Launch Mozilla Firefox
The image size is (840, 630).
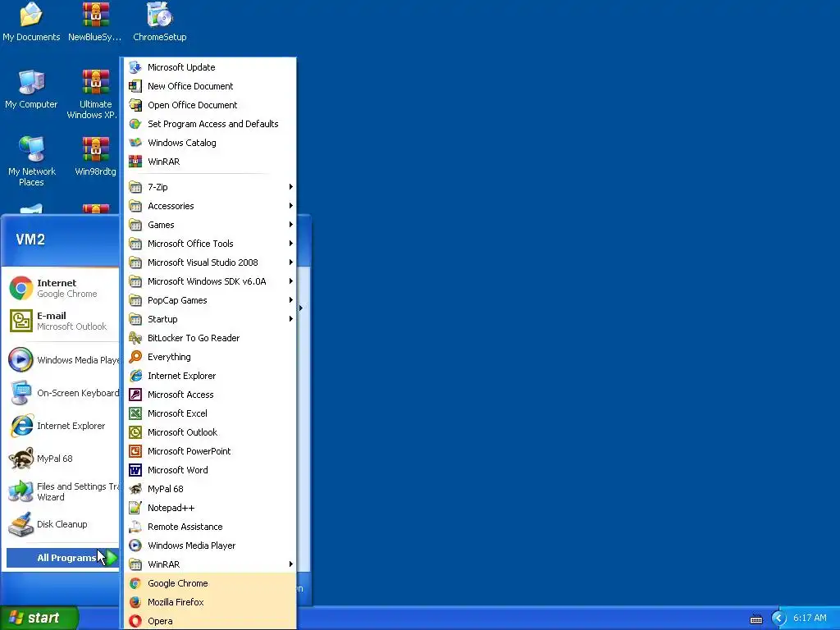tap(209, 602)
